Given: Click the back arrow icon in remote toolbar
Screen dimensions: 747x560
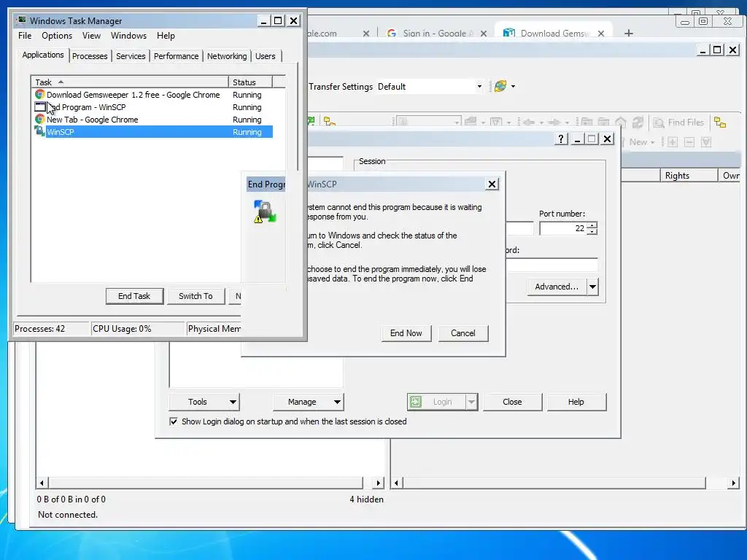Looking at the screenshot, I should click(528, 122).
